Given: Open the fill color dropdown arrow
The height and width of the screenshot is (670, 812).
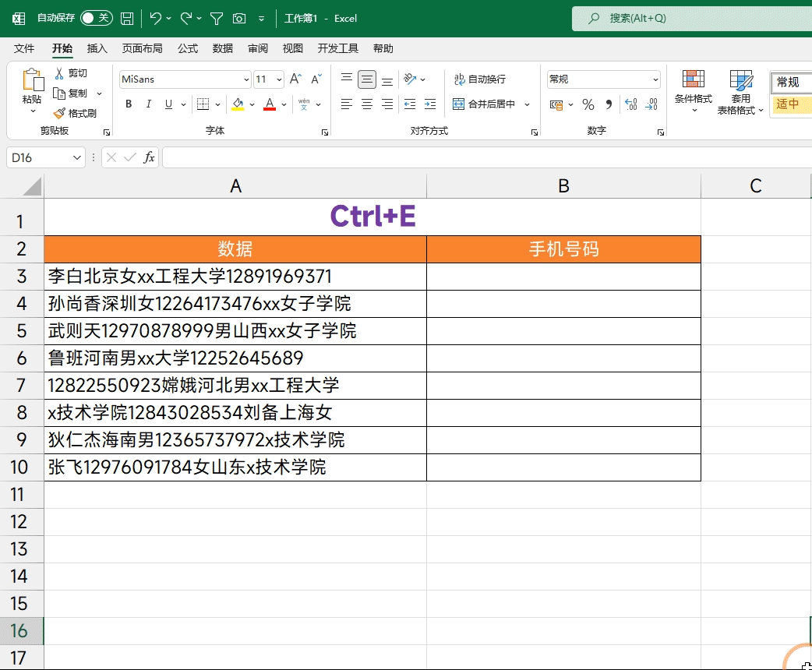Looking at the screenshot, I should tap(252, 104).
